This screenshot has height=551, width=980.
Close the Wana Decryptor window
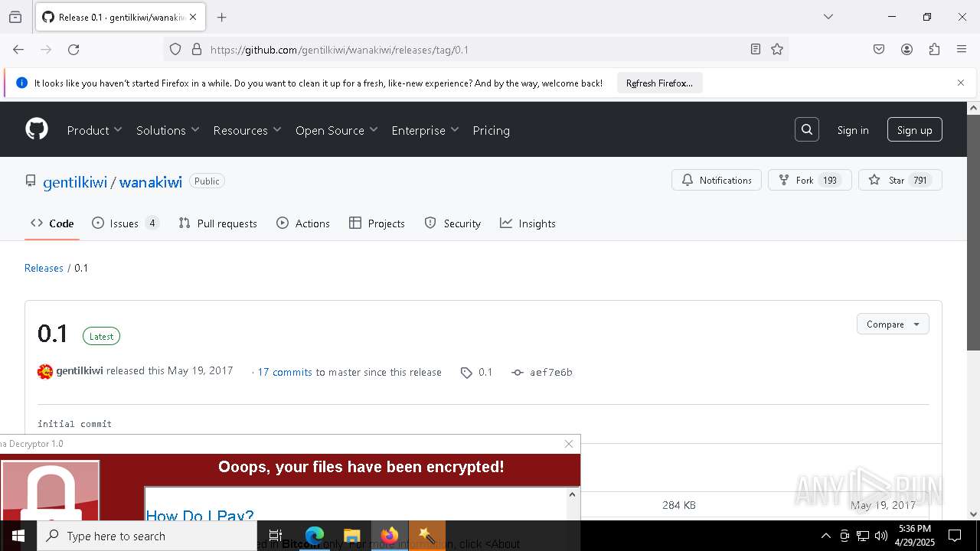pos(569,444)
